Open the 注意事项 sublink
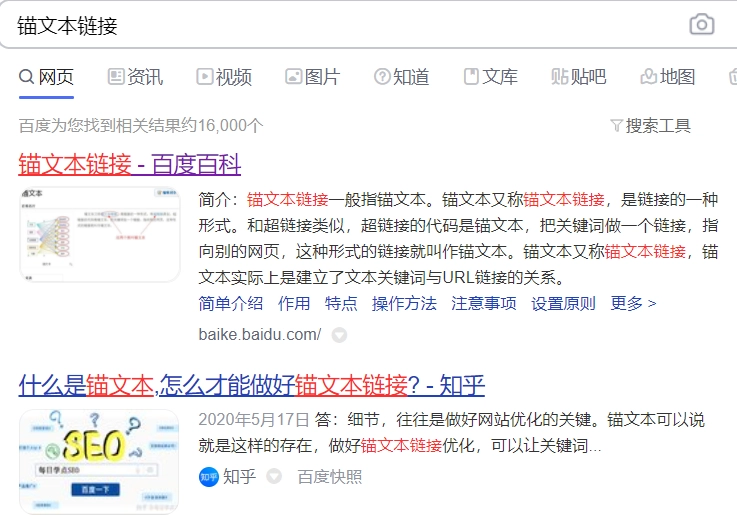Screen dimensions: 737x515 (484, 304)
